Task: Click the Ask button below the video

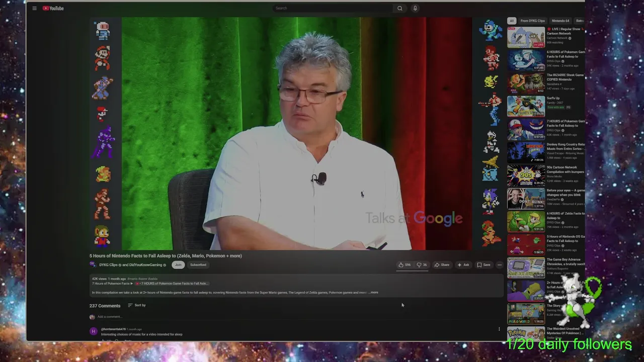Action: 463,265
